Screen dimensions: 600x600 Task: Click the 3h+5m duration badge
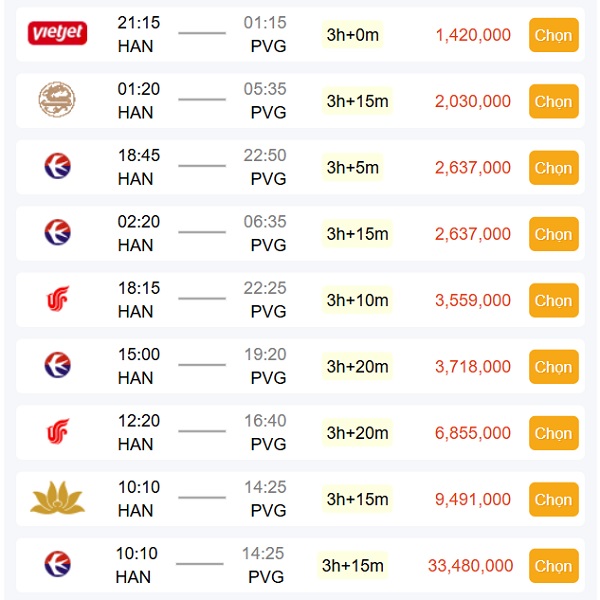[x=353, y=167]
